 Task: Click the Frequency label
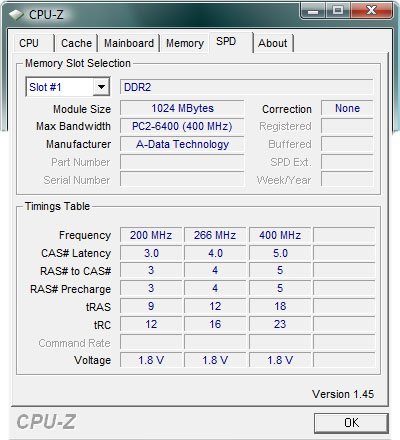(85, 235)
